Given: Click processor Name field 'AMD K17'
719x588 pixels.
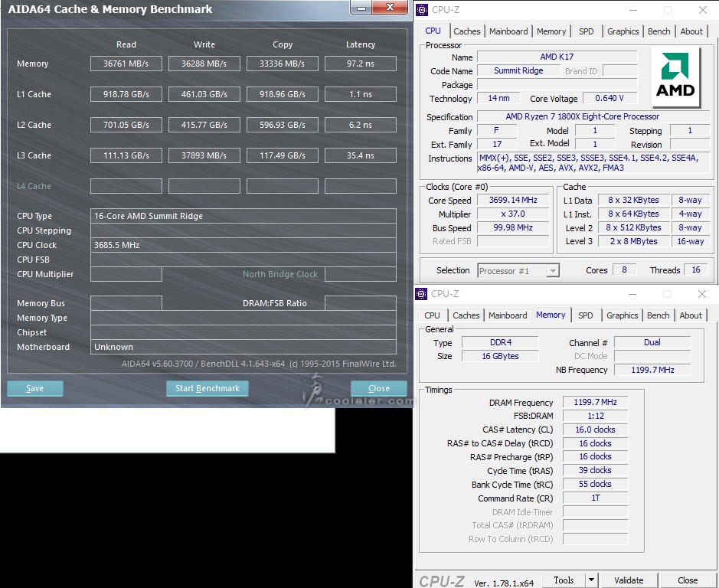Looking at the screenshot, I should click(557, 57).
